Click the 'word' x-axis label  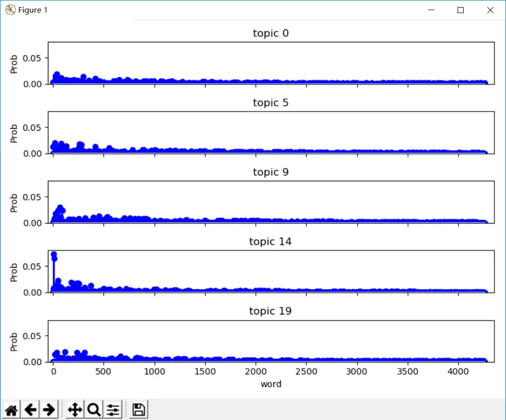(x=271, y=384)
